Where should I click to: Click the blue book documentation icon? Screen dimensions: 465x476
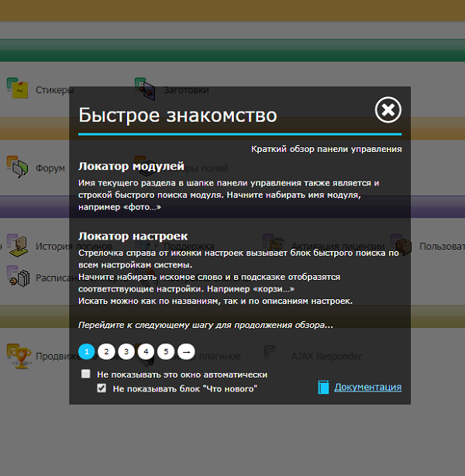pyautogui.click(x=323, y=387)
